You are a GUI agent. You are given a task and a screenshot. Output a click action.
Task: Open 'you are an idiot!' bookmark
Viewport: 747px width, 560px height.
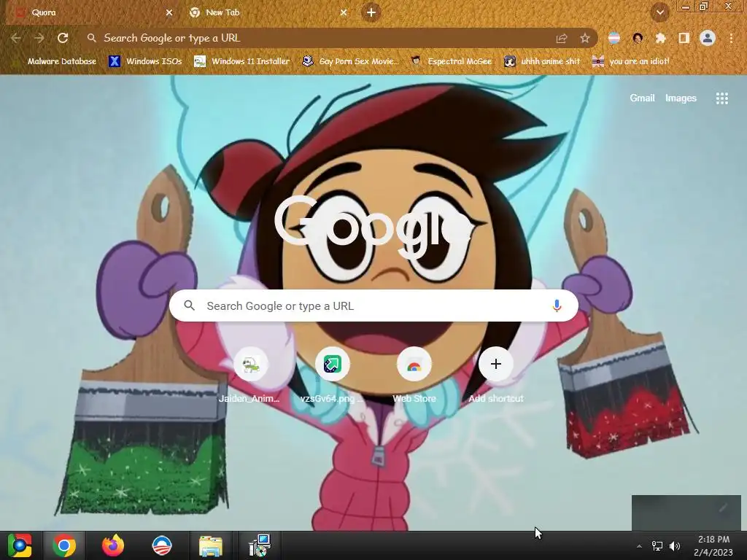tap(631, 61)
